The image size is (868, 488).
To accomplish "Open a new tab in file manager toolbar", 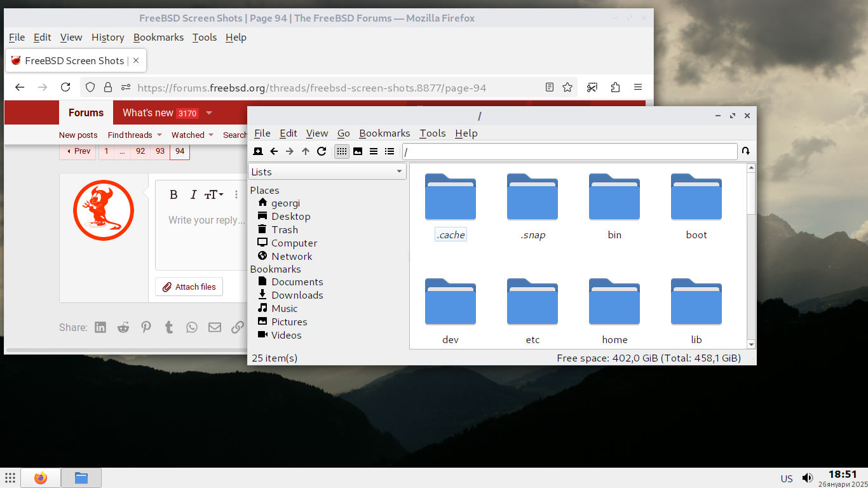I will point(258,151).
